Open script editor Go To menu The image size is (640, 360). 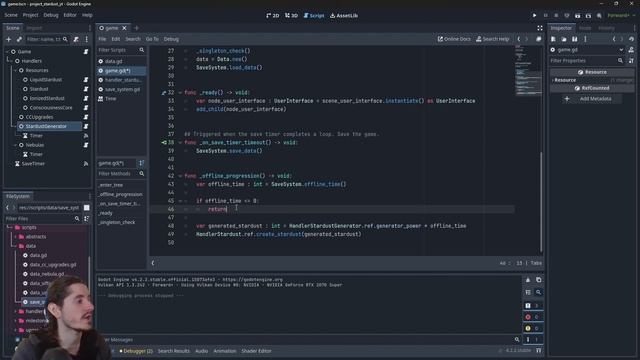(152, 39)
